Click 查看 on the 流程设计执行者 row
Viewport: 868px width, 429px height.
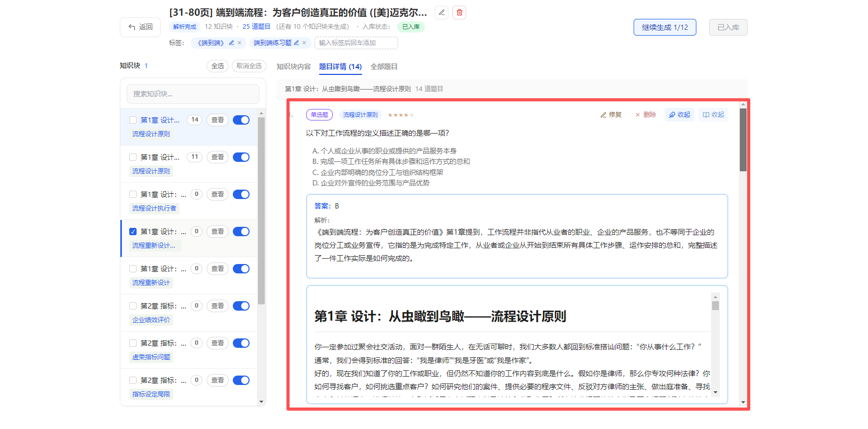point(218,194)
